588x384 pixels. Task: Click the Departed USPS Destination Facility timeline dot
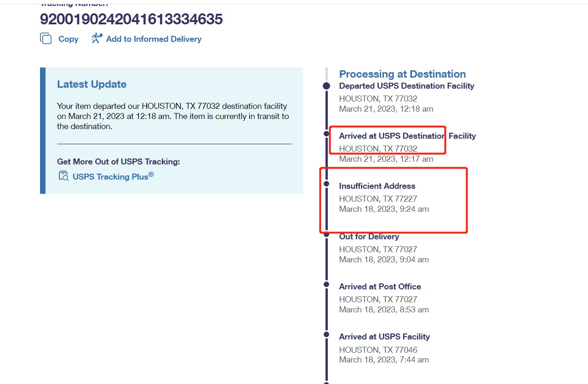pyautogui.click(x=326, y=86)
